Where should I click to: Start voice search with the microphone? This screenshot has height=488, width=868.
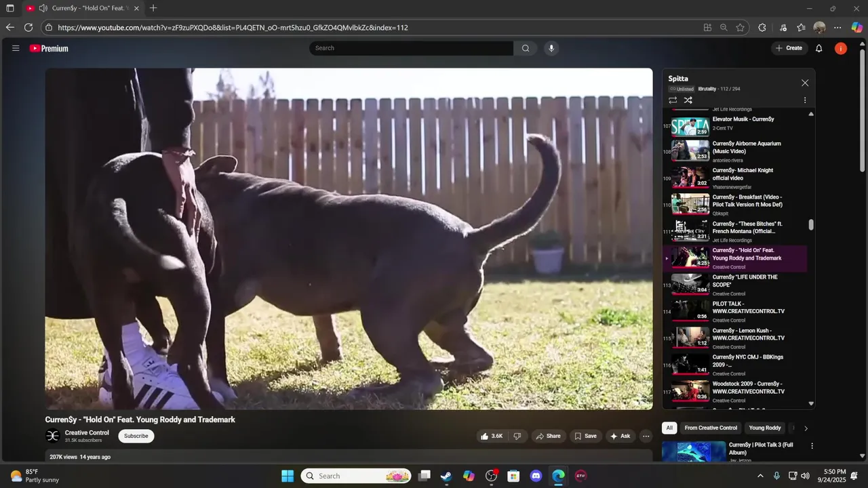(551, 48)
